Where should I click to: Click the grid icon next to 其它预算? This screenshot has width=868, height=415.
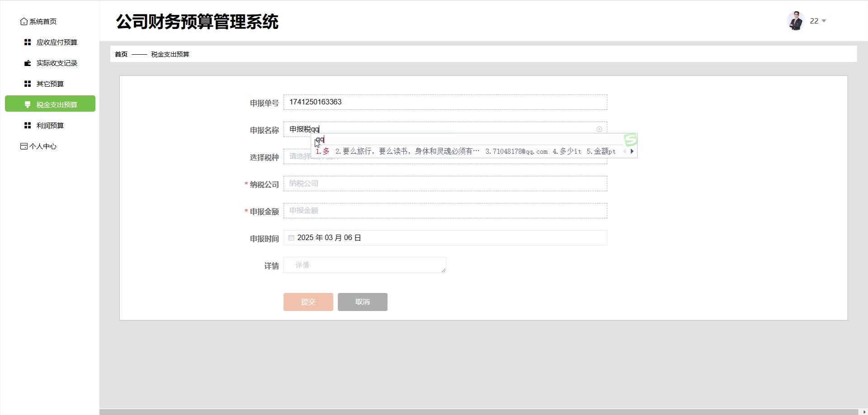click(28, 84)
